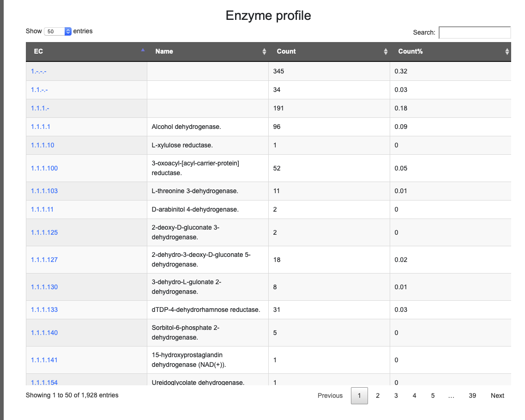
Task: Jump to page 39
Action: click(472, 396)
